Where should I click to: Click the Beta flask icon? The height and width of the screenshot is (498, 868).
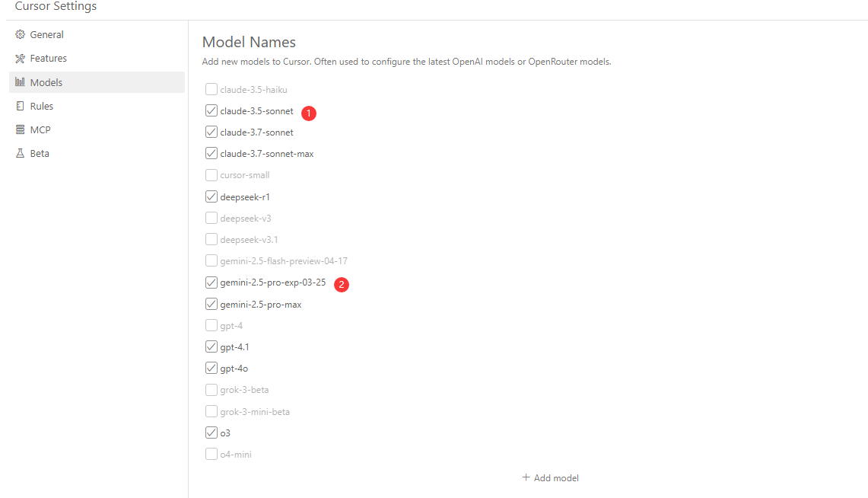(x=21, y=154)
